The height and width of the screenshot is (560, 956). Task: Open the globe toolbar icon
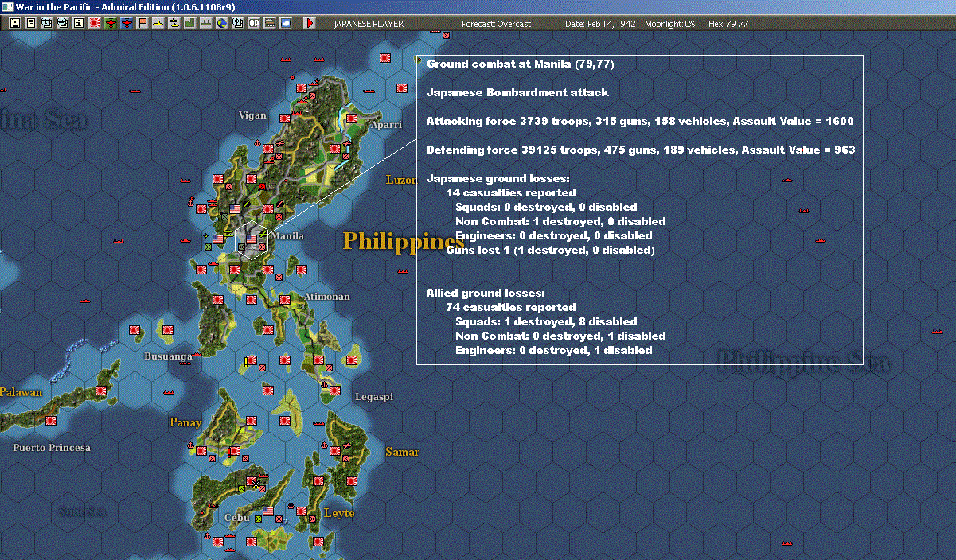221,23
